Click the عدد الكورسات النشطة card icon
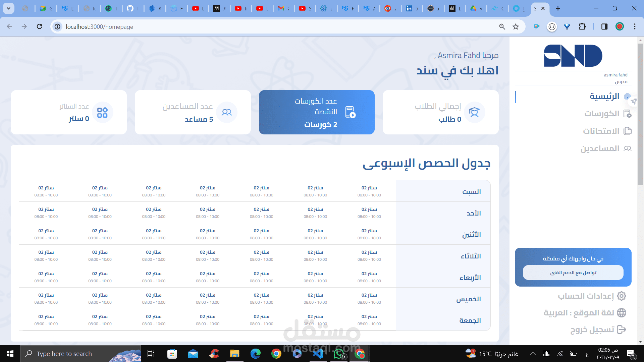 pyautogui.click(x=350, y=112)
